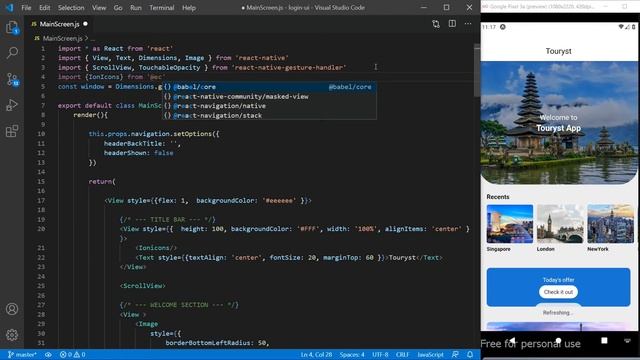Click '<Ionicons/>' on line 21
Image resolution: width=640 pixels, height=360 pixels.
tap(156, 248)
